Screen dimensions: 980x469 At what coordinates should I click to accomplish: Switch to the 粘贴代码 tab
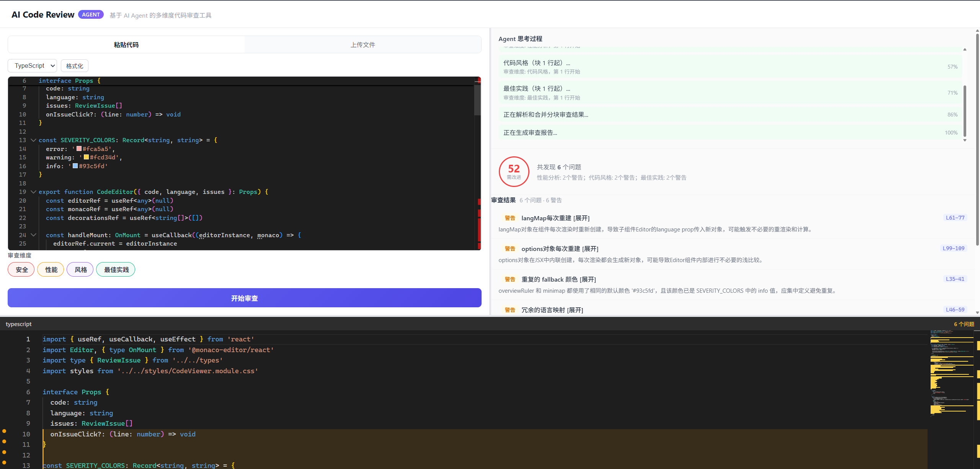tap(126, 44)
